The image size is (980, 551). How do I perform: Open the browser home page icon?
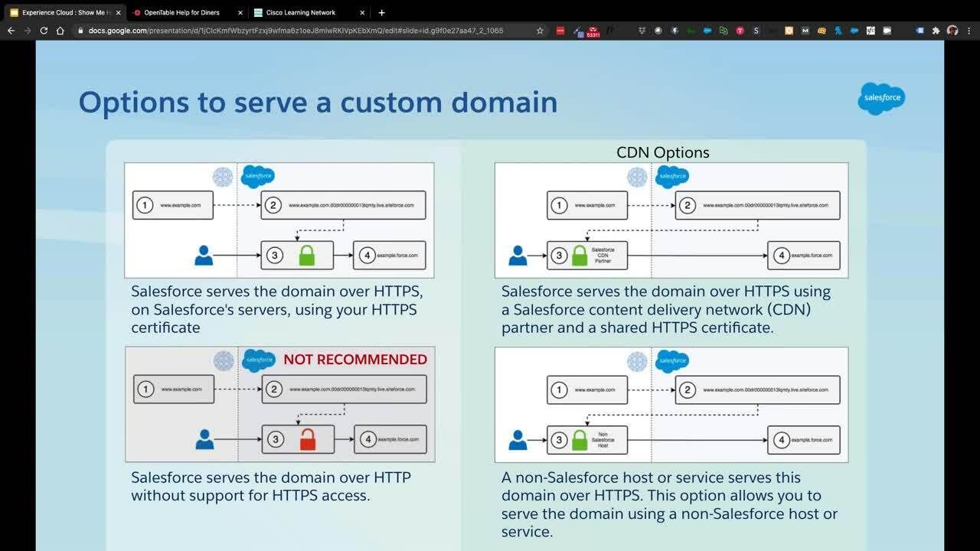(x=60, y=31)
